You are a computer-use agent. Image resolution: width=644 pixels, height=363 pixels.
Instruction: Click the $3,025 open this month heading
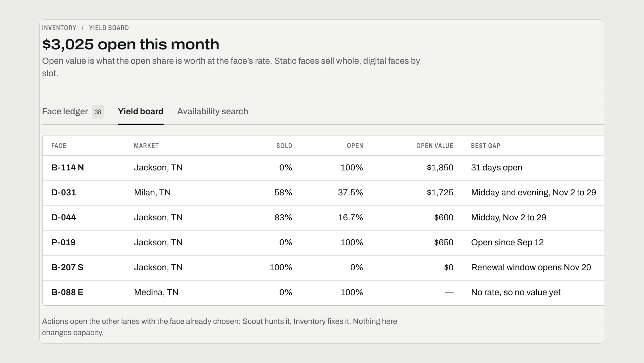click(131, 45)
